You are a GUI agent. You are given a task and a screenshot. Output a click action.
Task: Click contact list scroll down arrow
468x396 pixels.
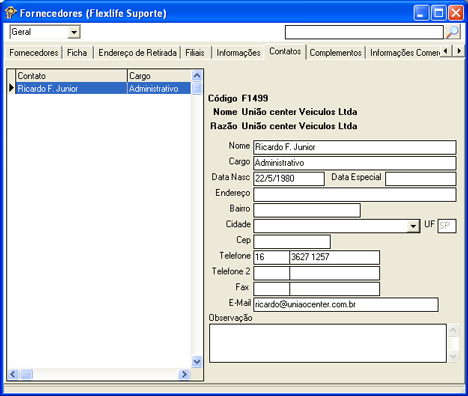(197, 361)
